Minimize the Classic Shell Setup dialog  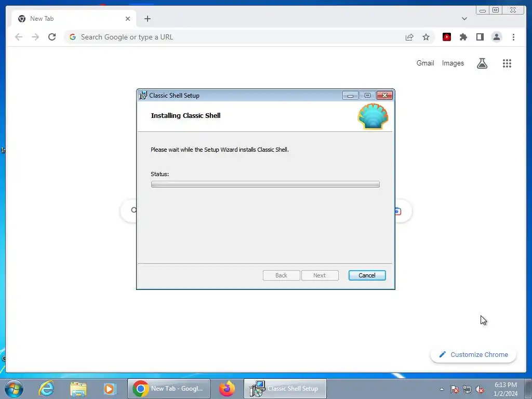[x=350, y=96]
